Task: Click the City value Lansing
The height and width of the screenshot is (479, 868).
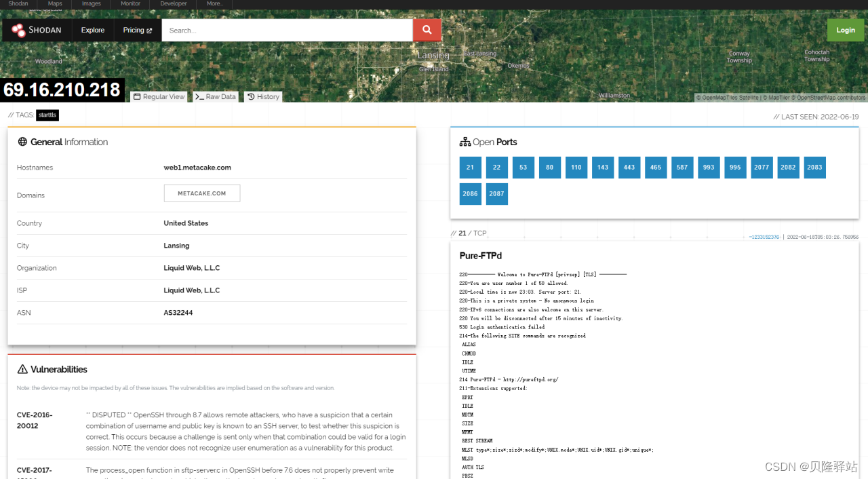Action: 176,246
